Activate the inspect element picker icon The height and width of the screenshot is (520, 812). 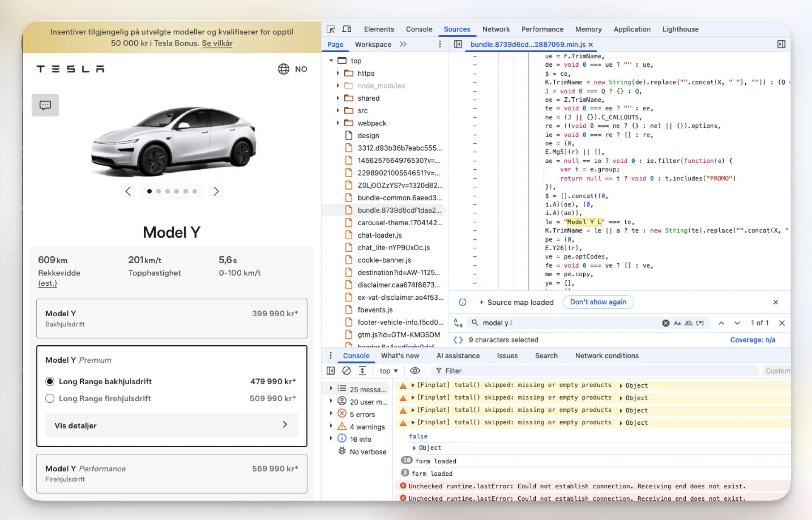[331, 29]
